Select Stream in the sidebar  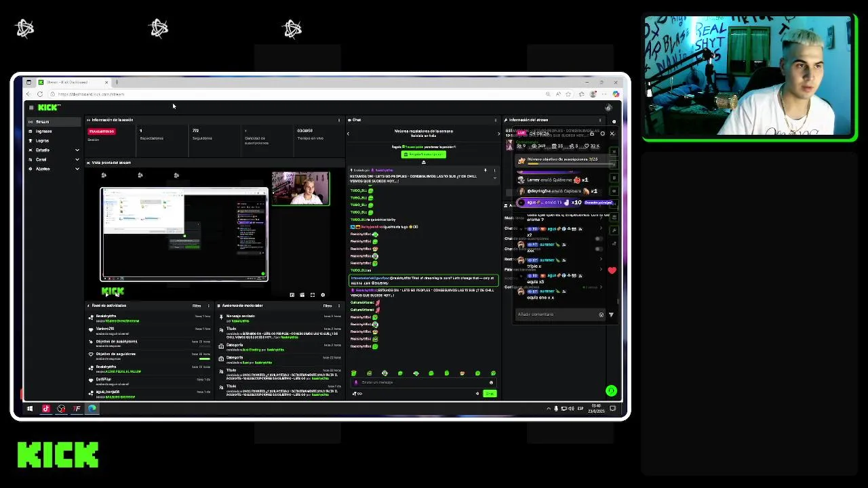[53, 122]
